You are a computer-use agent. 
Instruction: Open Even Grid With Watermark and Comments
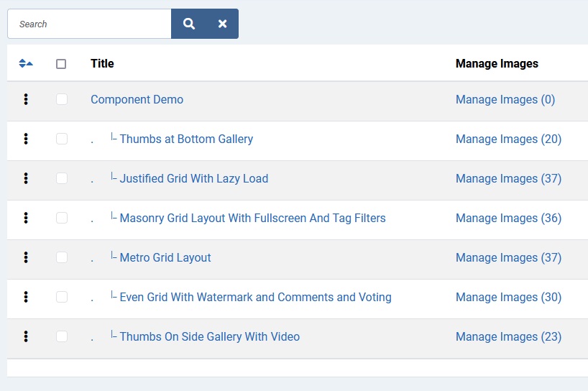point(255,297)
